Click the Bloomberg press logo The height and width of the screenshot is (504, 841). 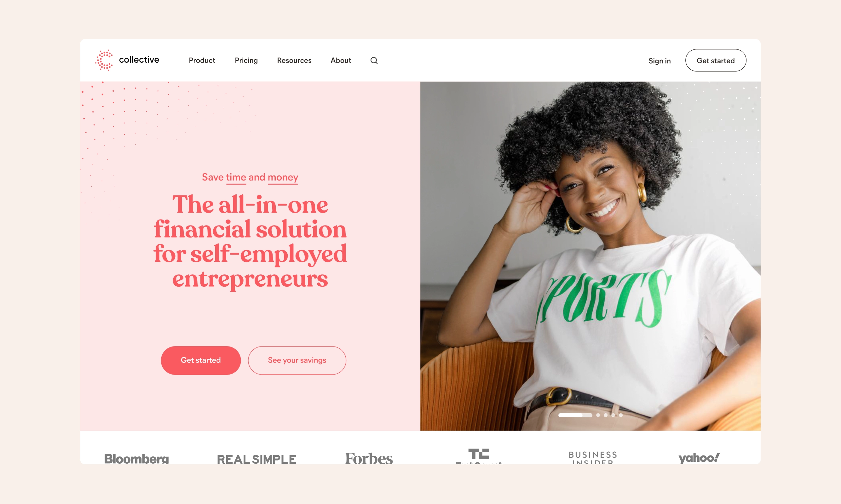tap(136, 459)
